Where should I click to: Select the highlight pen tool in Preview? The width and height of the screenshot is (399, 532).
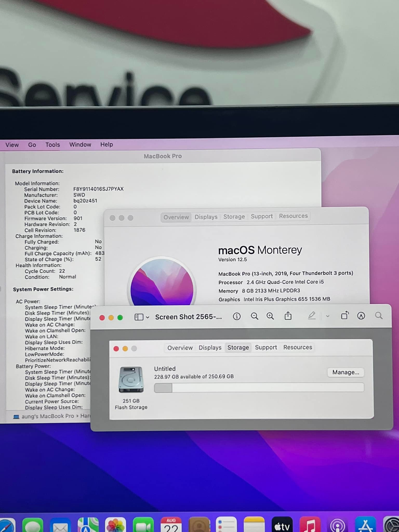point(311,316)
